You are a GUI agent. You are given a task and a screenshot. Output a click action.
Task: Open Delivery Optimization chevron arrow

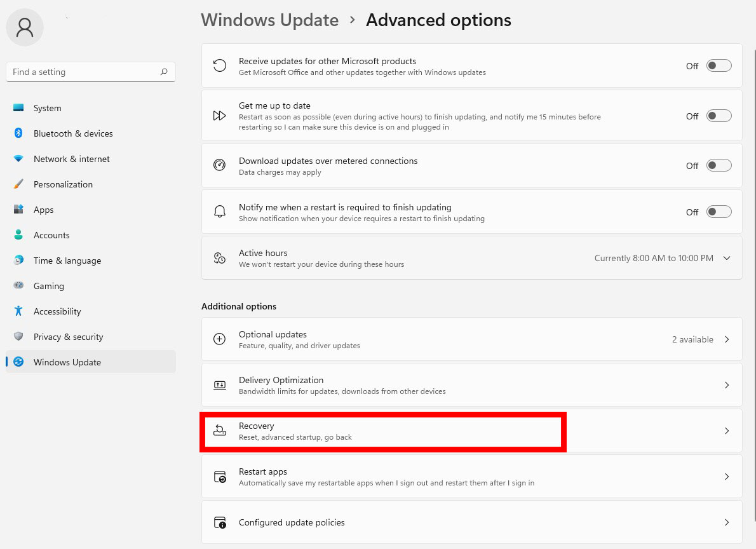click(727, 385)
